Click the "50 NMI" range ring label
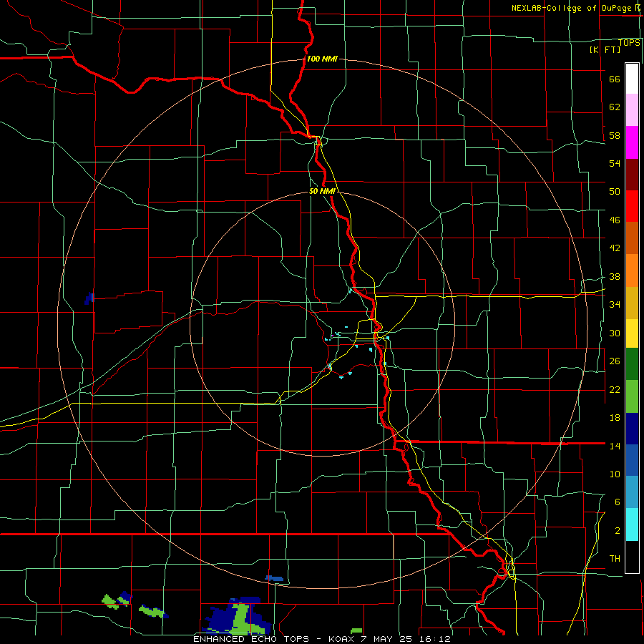 point(322,191)
